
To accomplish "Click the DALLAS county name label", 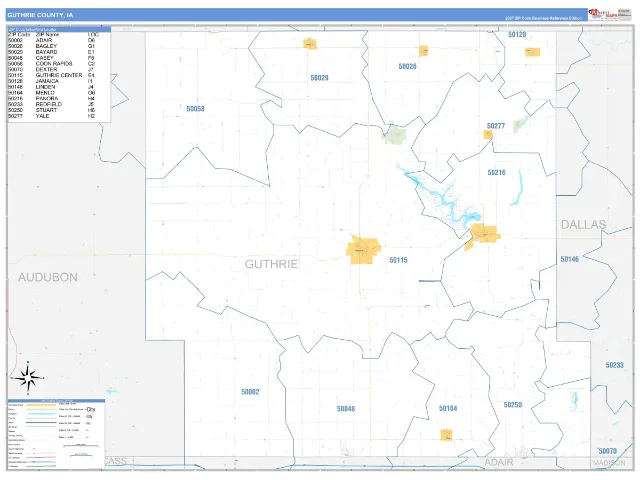I will click(x=583, y=224).
